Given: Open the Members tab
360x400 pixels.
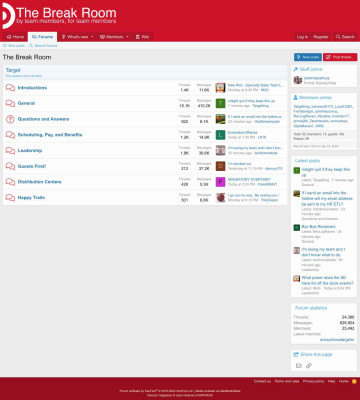Looking at the screenshot, I should coord(112,37).
